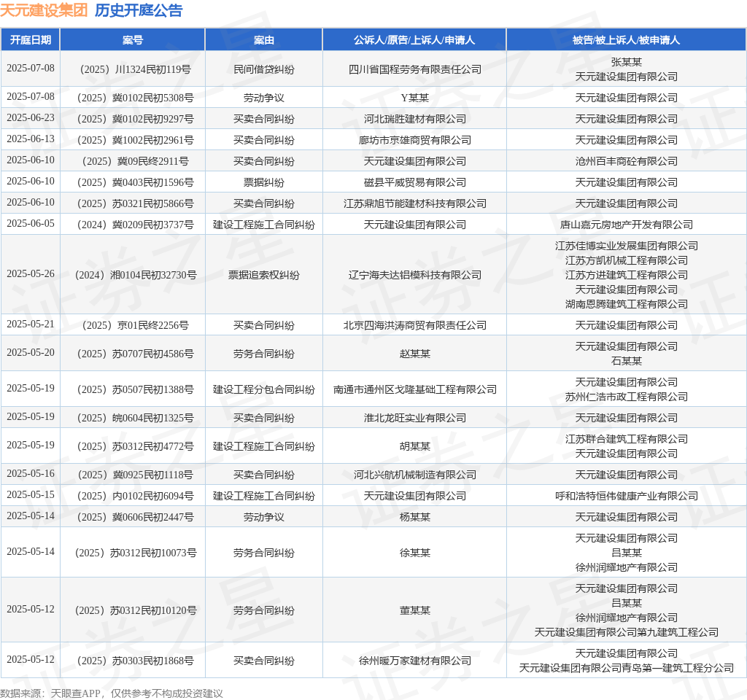Select plaintiff 徐州暖万家建材有限公司
The height and width of the screenshot is (700, 747).
click(414, 661)
